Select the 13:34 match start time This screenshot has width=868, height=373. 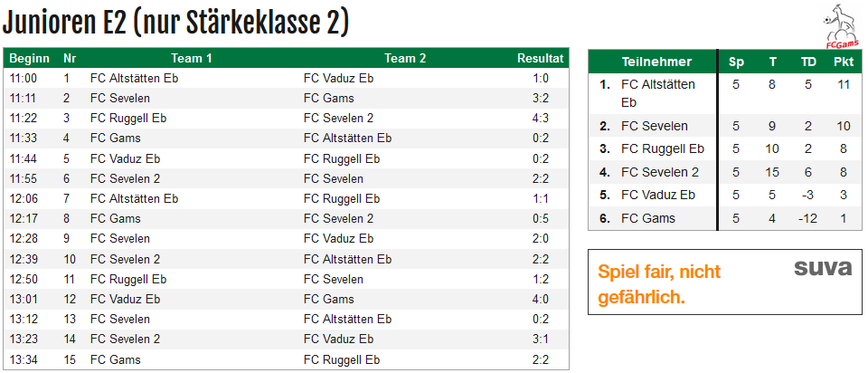[22, 359]
